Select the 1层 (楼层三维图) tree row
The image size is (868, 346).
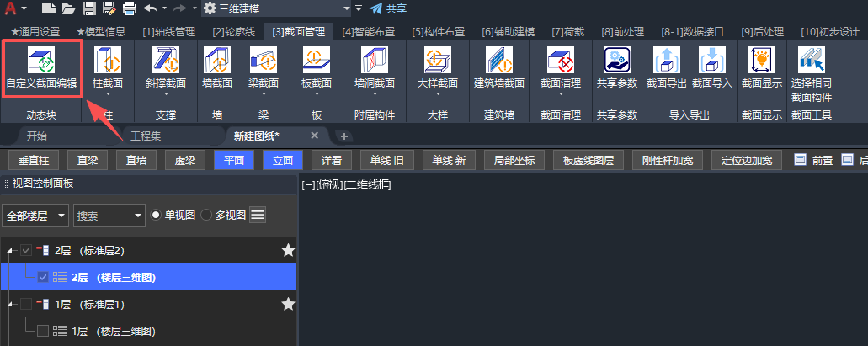pyautogui.click(x=148, y=331)
